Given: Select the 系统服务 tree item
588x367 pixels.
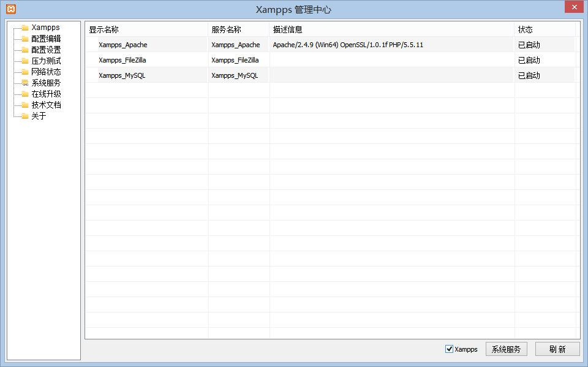Looking at the screenshot, I should coord(46,83).
